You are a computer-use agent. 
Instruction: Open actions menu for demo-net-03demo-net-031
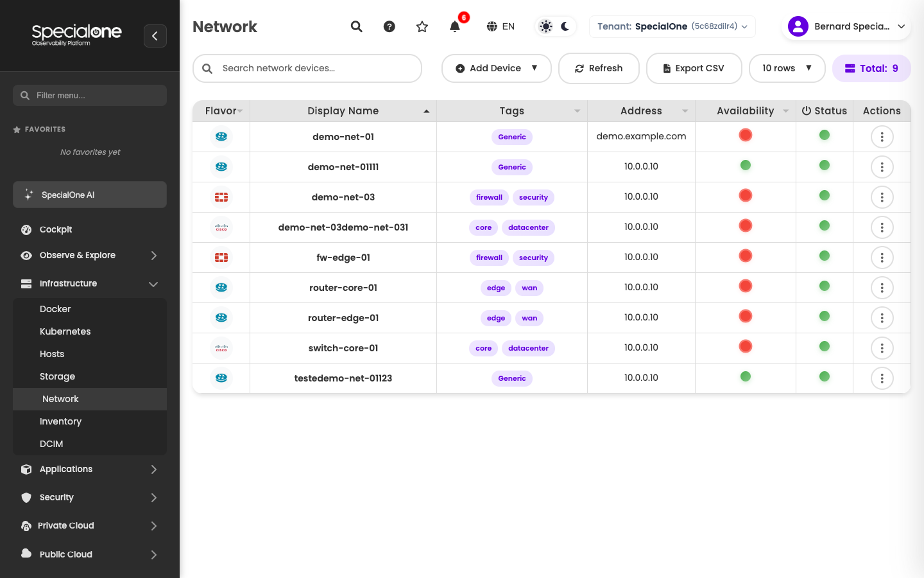click(x=882, y=227)
